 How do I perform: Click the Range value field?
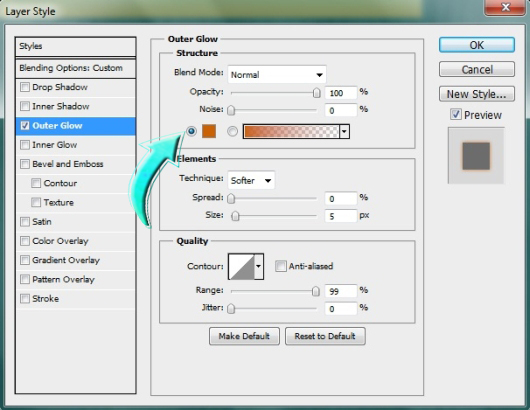(x=341, y=291)
